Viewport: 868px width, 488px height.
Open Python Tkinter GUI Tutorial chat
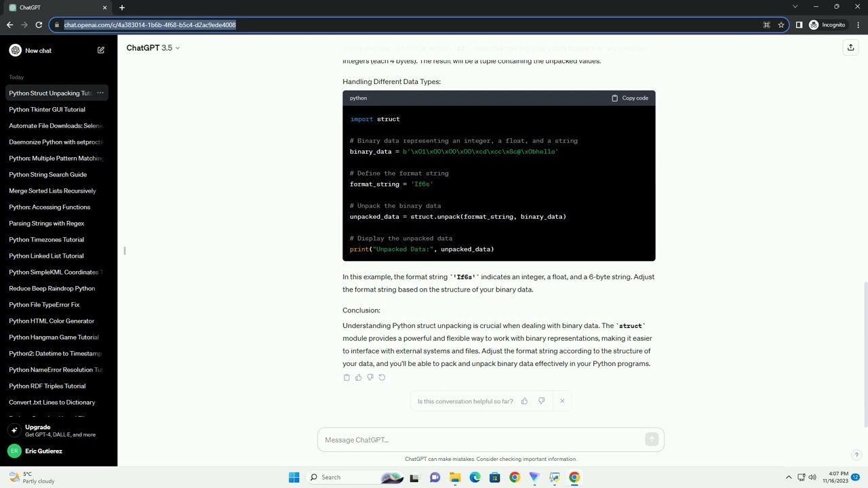[58, 109]
